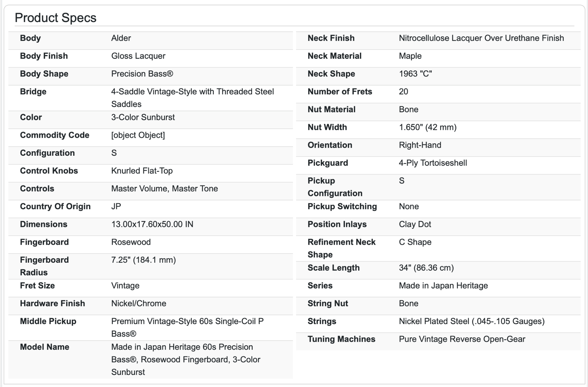Viewport: 588px width, 387px height.
Task: Select the 'Nickel/Chrome' value
Action: [139, 304]
